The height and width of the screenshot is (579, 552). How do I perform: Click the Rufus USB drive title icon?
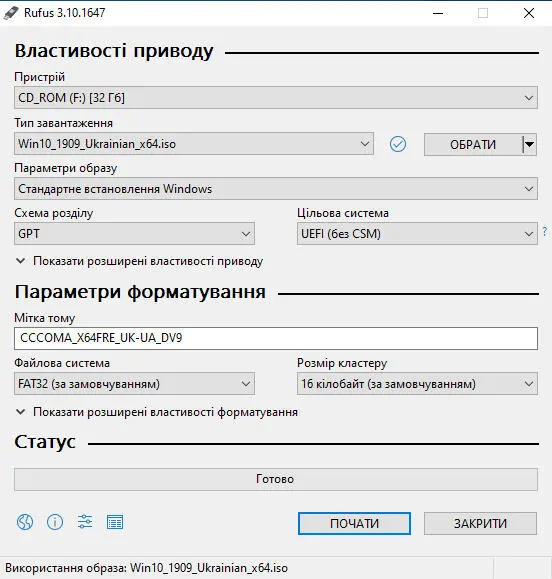click(x=11, y=13)
